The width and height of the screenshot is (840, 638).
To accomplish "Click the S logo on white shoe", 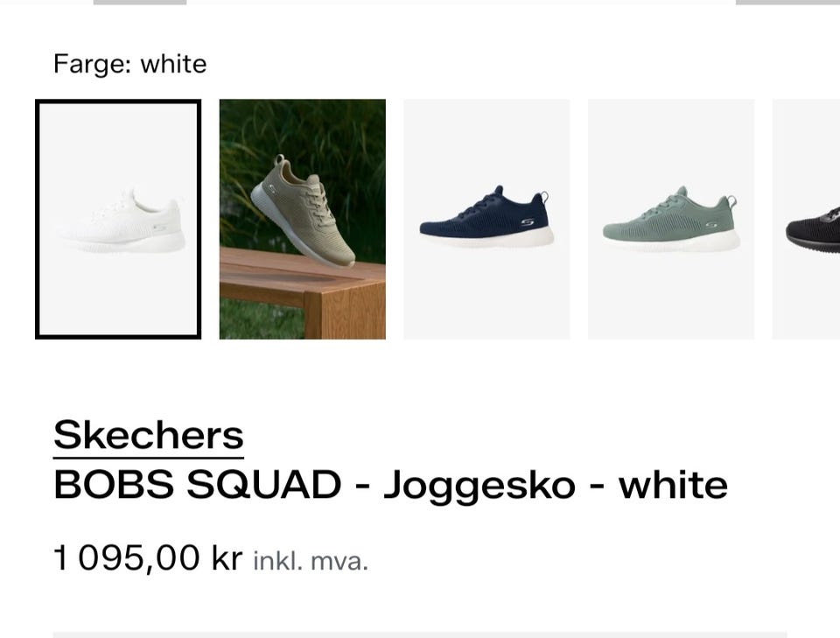I will click(159, 228).
